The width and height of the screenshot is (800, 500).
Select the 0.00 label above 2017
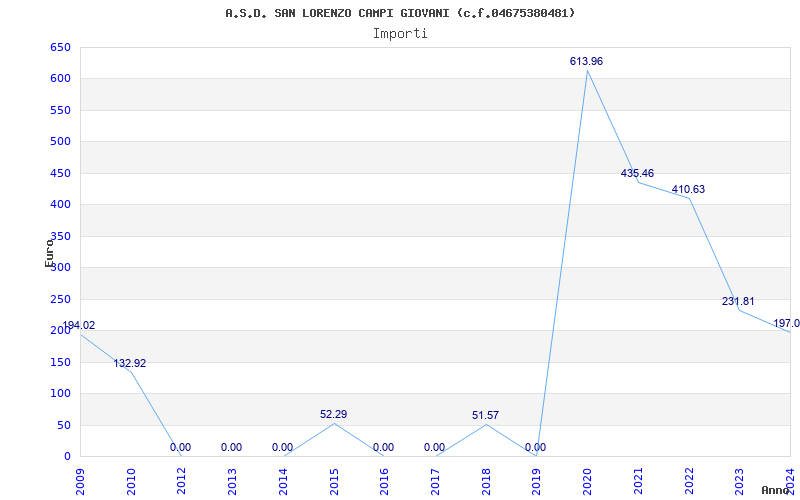pyautogui.click(x=434, y=447)
